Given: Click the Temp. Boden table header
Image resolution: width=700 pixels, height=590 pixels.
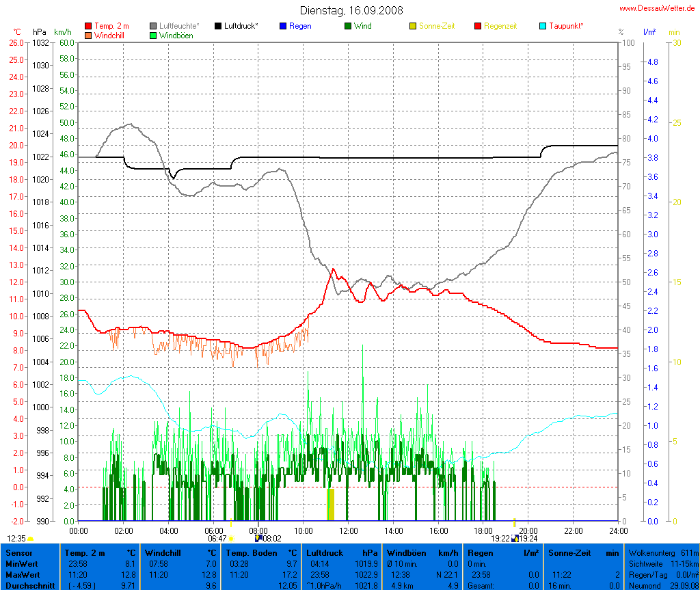Looking at the screenshot, I should (262, 552).
